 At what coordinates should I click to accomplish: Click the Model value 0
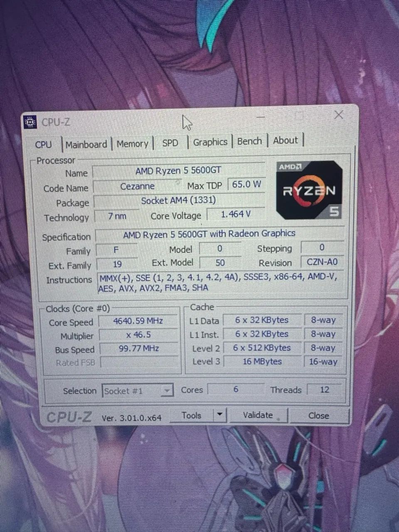pos(220,249)
